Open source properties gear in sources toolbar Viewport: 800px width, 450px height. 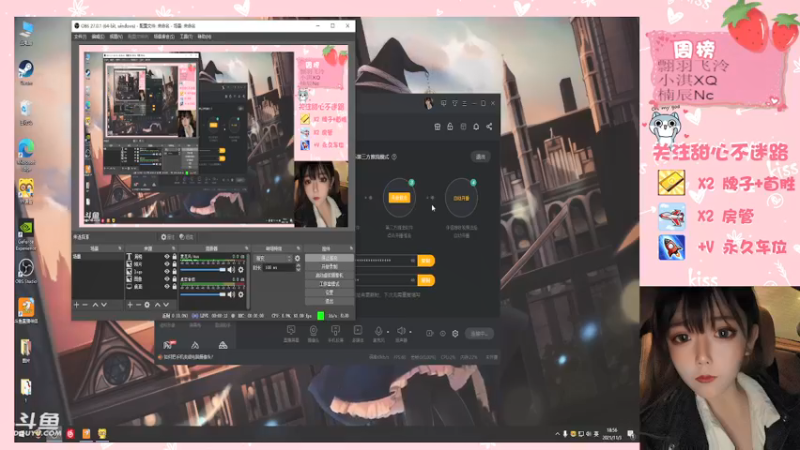(x=147, y=305)
